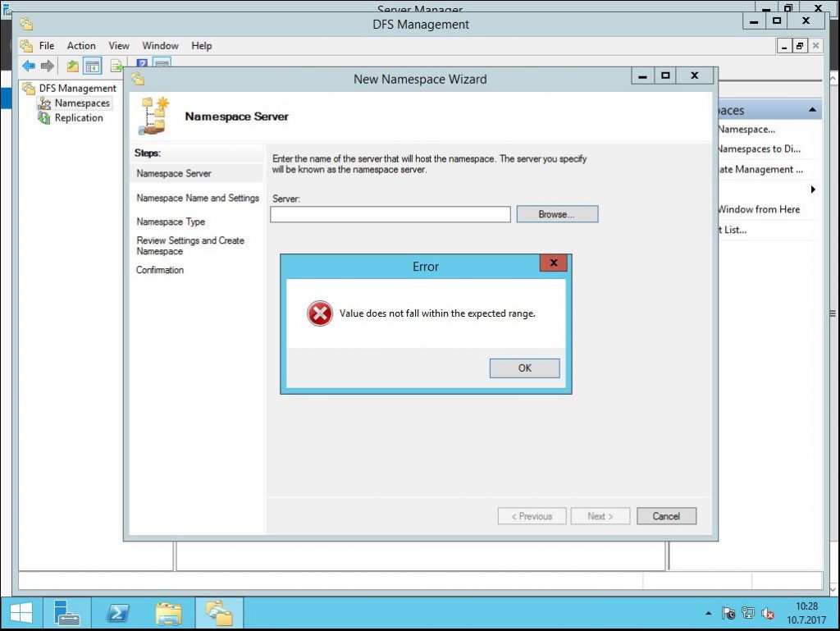Open Server Manager from the taskbar
Viewport: 840px width, 631px height.
67,613
